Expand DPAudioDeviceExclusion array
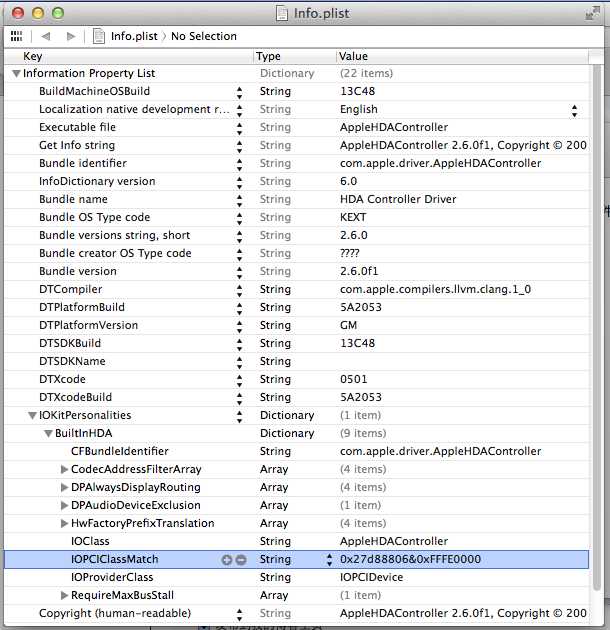The width and height of the screenshot is (610, 630). pyautogui.click(x=64, y=505)
